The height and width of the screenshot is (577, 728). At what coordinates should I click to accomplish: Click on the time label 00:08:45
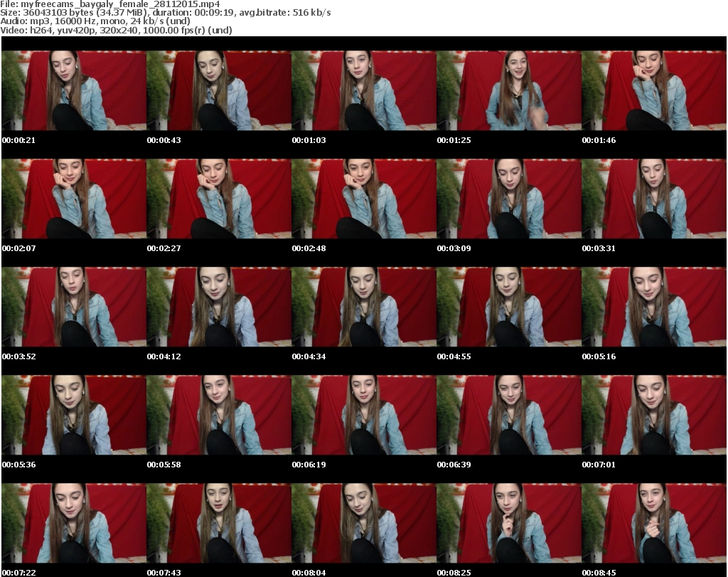coord(599,573)
